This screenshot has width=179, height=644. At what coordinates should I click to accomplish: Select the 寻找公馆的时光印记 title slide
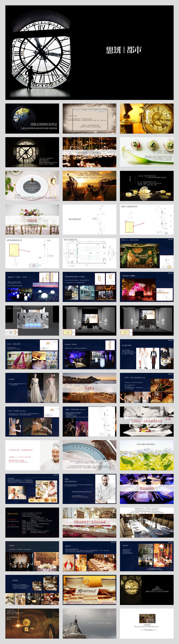[x=32, y=119]
